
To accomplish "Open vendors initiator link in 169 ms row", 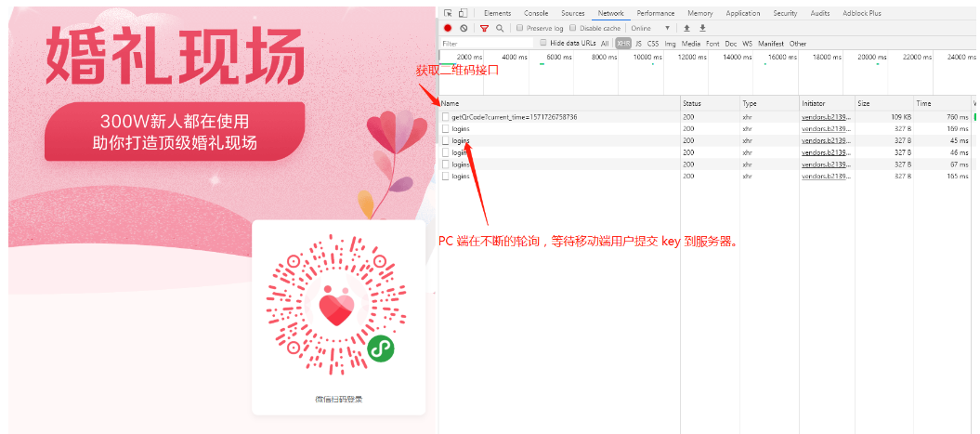I will pos(826,129).
